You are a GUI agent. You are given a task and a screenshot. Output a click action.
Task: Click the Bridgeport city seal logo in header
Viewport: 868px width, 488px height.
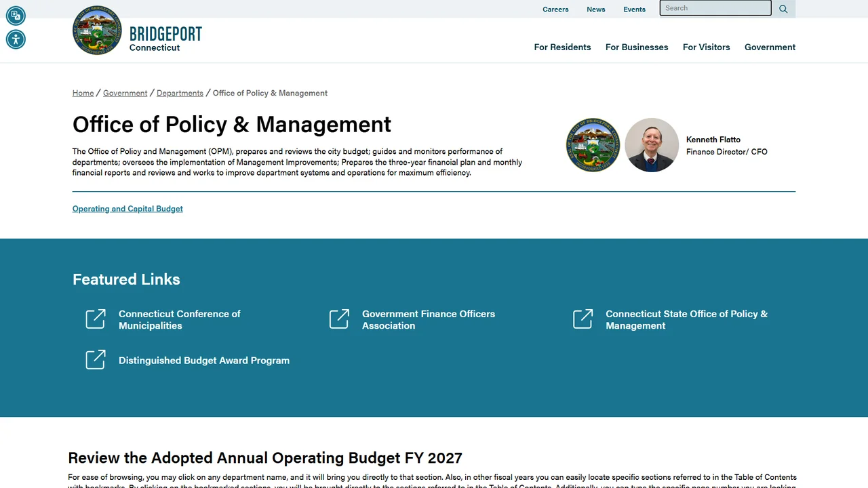[97, 30]
